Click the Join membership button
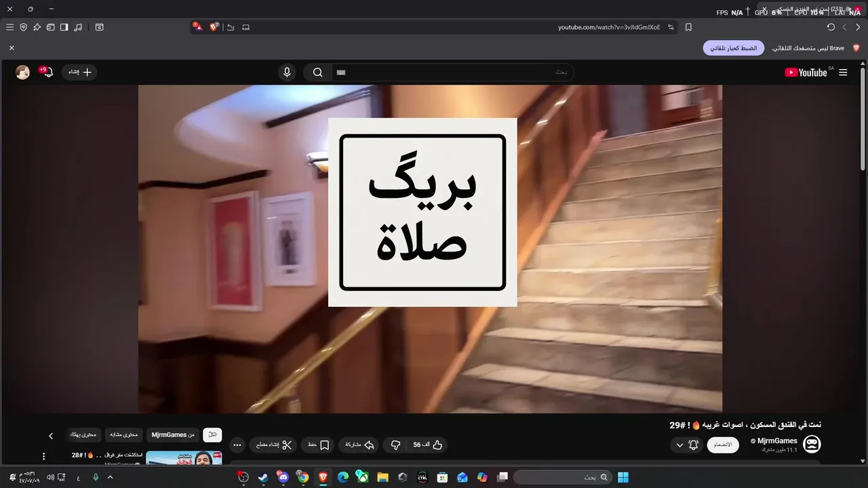Screen dimensions: 868x488 coord(724,445)
